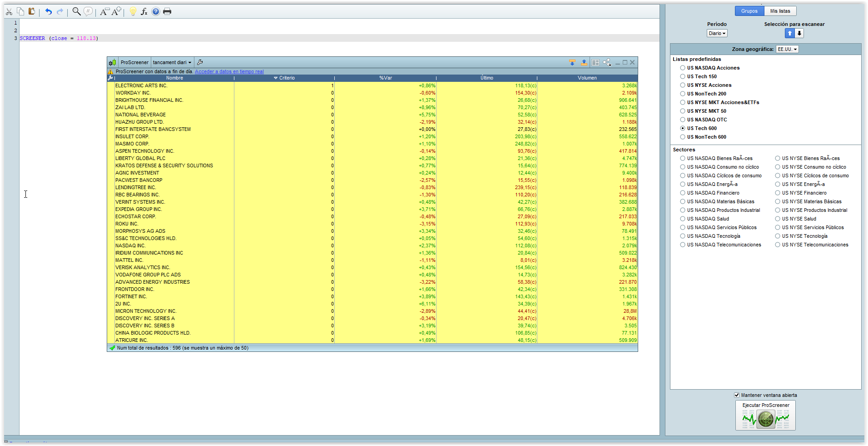Viewport: 868px width, 446px height.
Task: Print the code with the printer icon
Action: click(167, 11)
